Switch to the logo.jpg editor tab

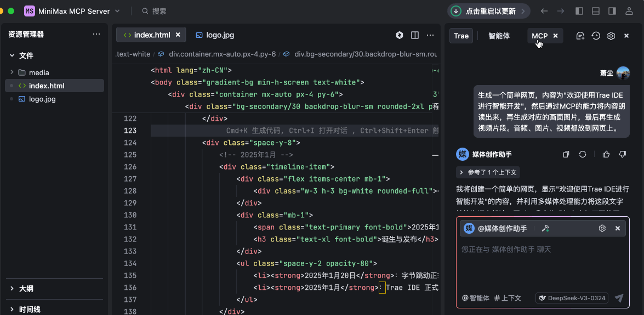[x=215, y=35]
